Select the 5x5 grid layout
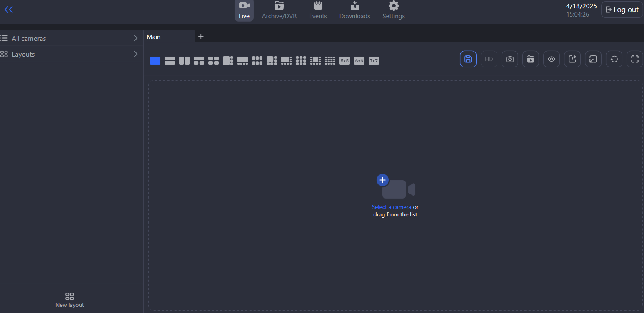 click(x=344, y=61)
